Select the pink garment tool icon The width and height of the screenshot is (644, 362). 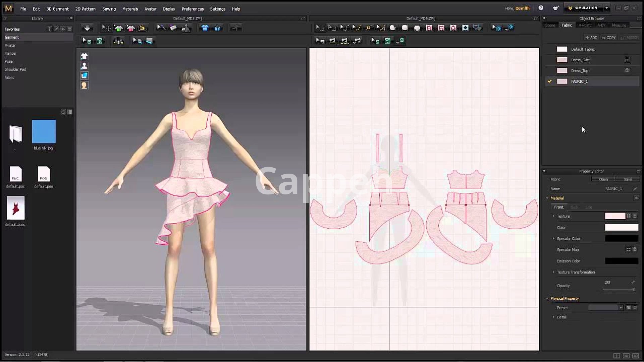131,28
